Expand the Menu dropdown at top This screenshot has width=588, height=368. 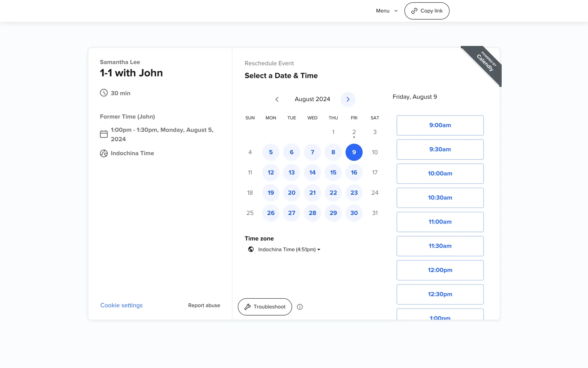[386, 11]
